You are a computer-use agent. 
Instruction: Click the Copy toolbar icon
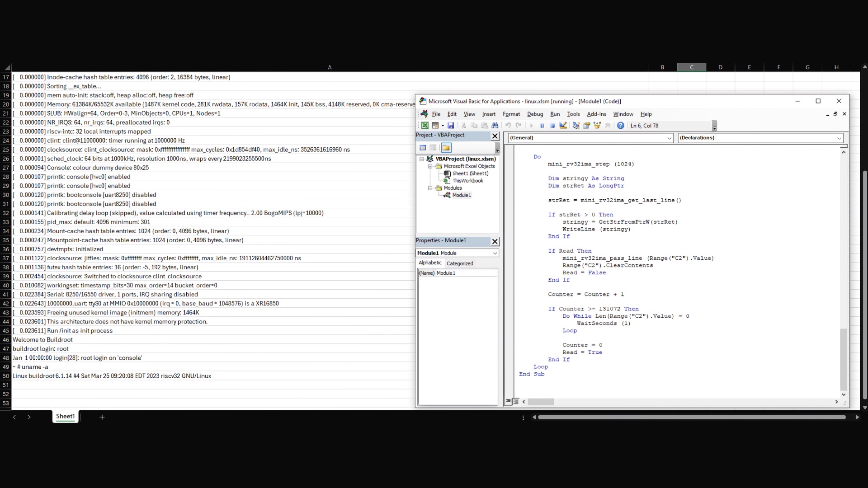[474, 126]
